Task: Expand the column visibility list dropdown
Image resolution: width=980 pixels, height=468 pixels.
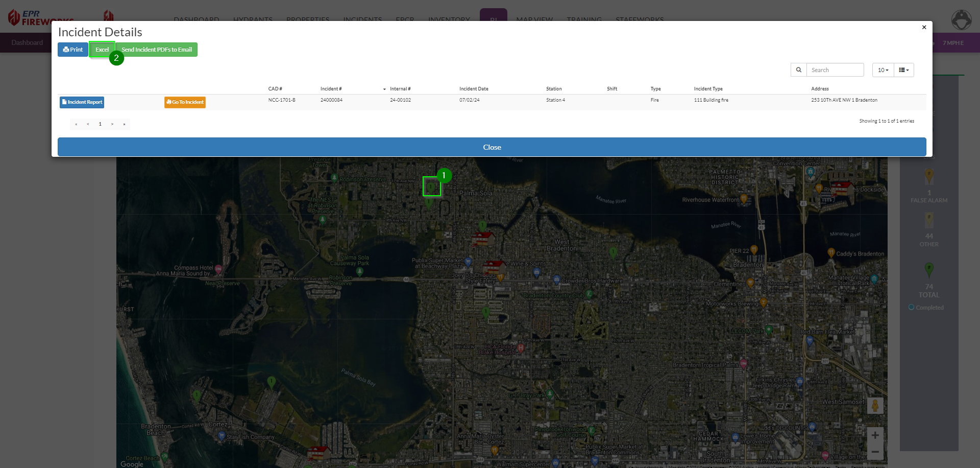Action: click(903, 70)
